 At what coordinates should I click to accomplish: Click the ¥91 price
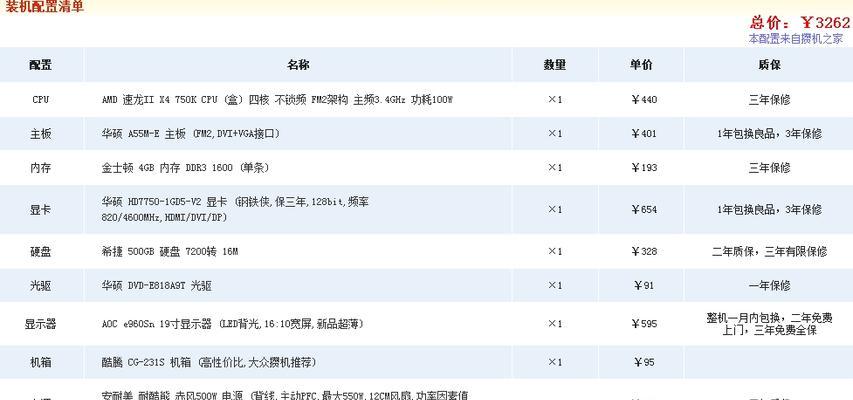pos(644,285)
